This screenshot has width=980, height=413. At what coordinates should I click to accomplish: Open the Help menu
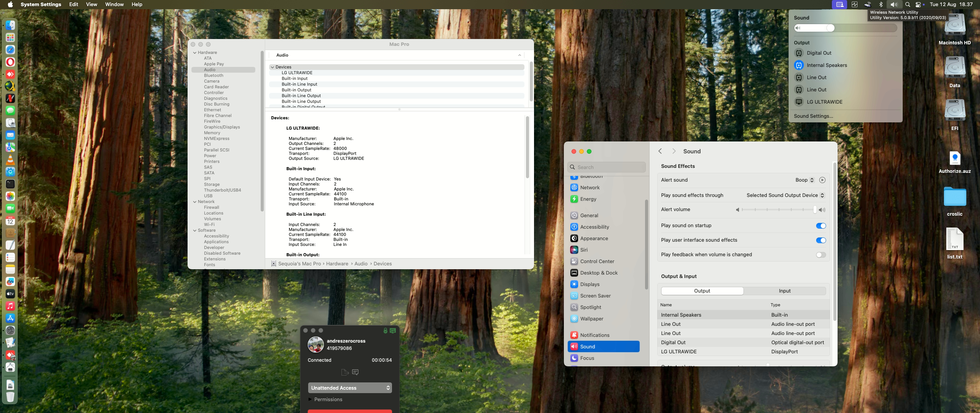(x=137, y=5)
